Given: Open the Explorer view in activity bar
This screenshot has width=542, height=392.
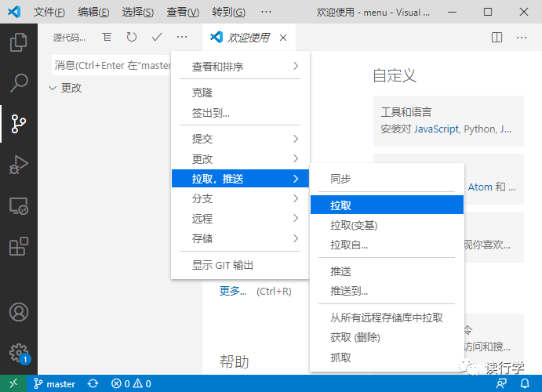Looking at the screenshot, I should pyautogui.click(x=19, y=42).
